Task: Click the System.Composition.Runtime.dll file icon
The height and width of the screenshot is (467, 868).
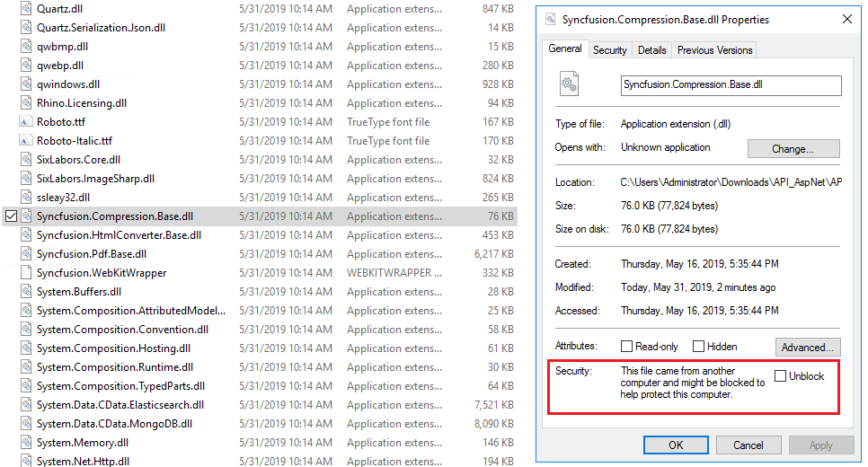Action: tap(26, 366)
